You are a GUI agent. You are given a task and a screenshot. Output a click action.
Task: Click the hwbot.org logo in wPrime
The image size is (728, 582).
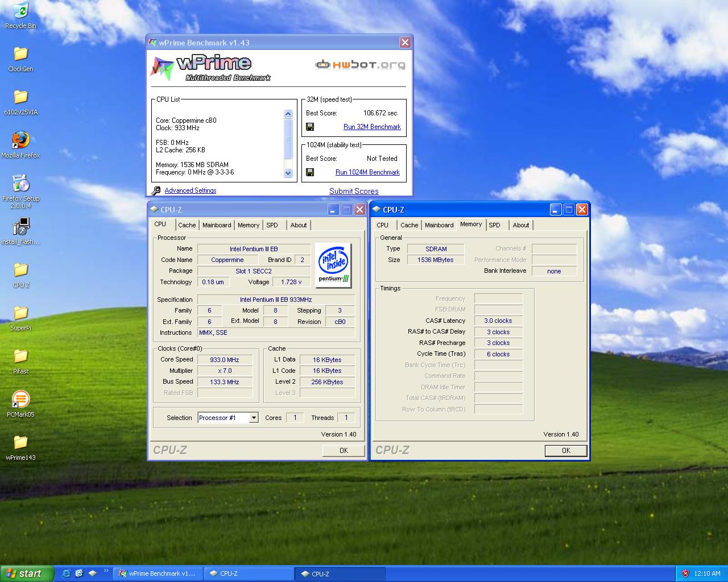[x=361, y=65]
